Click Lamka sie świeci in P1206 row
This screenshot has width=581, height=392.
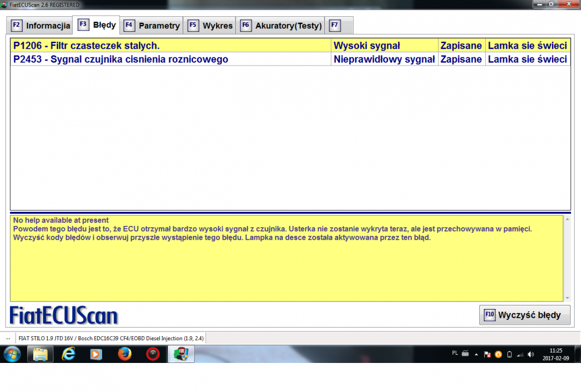pos(528,45)
